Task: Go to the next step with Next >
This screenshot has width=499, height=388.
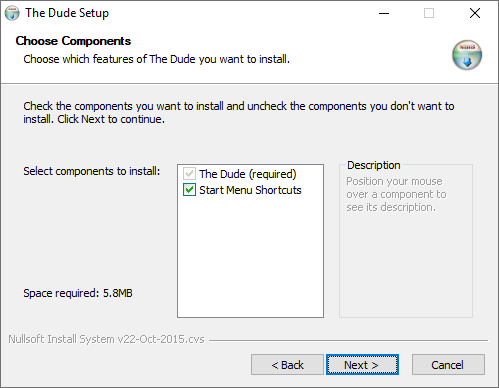Action: tap(362, 365)
